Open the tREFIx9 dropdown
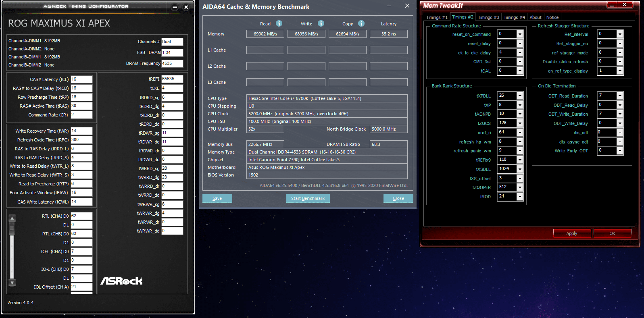 (x=520, y=160)
